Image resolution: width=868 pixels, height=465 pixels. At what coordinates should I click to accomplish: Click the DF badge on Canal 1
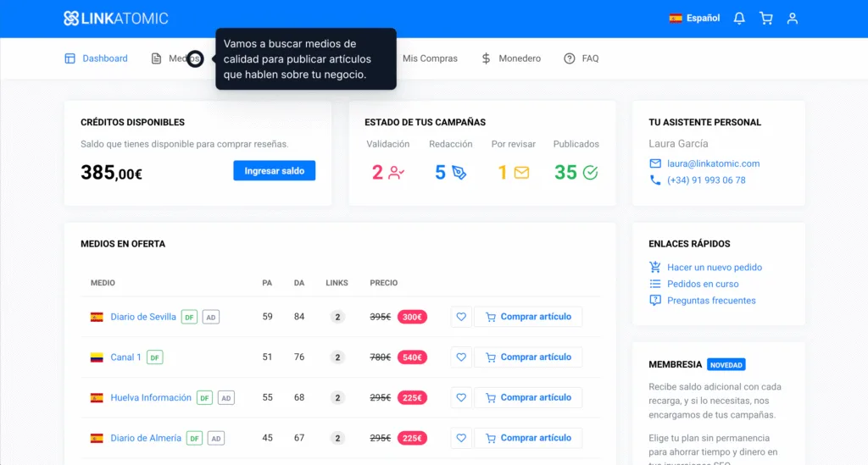[155, 357]
